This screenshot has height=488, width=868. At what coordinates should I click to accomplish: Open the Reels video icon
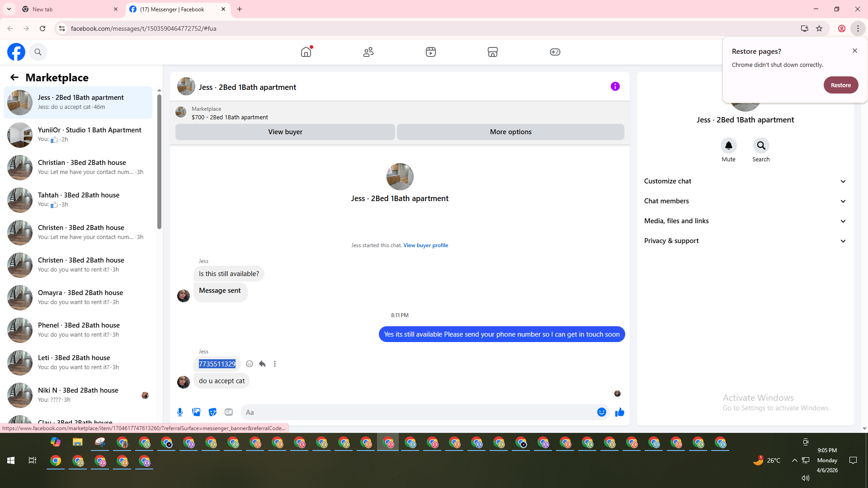point(431,52)
